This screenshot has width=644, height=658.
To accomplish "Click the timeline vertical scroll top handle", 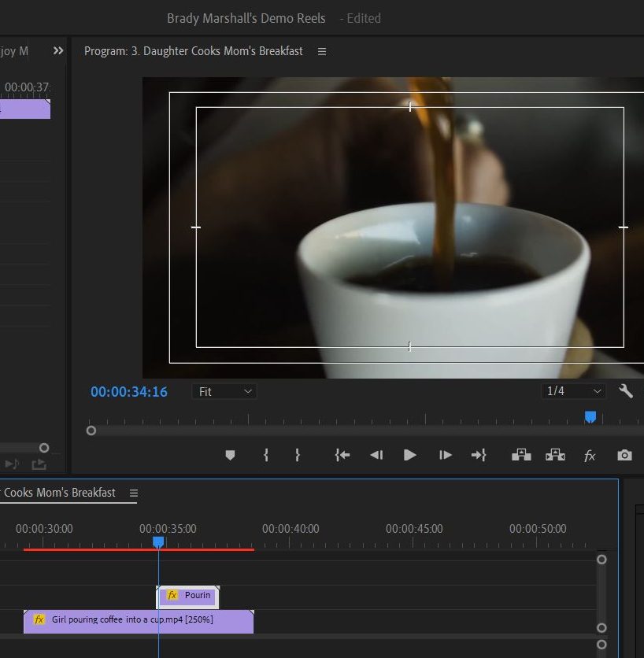I will [x=601, y=560].
